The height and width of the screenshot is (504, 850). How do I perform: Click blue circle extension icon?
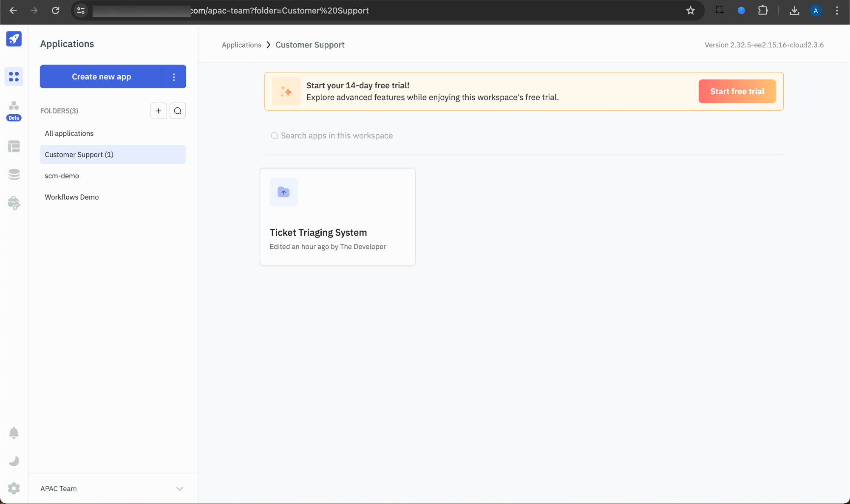point(741,11)
